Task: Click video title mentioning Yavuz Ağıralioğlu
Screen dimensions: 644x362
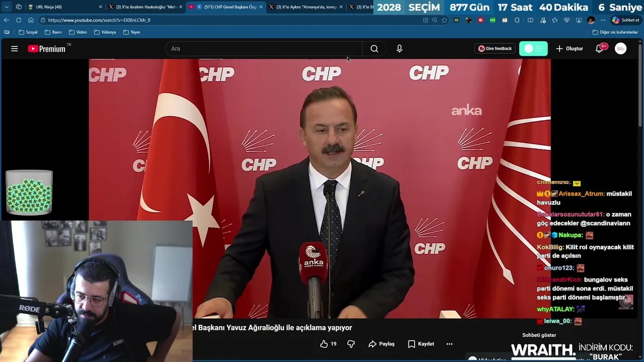Action: (272, 328)
